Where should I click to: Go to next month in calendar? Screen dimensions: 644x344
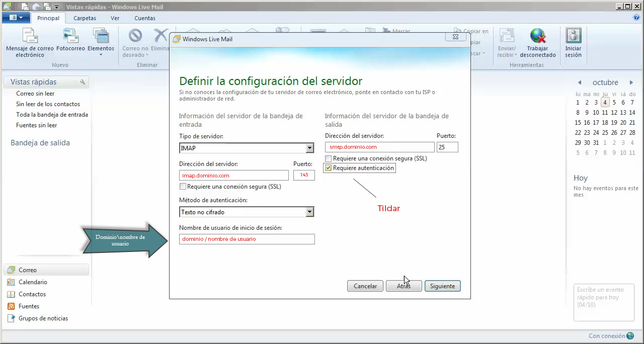(631, 82)
